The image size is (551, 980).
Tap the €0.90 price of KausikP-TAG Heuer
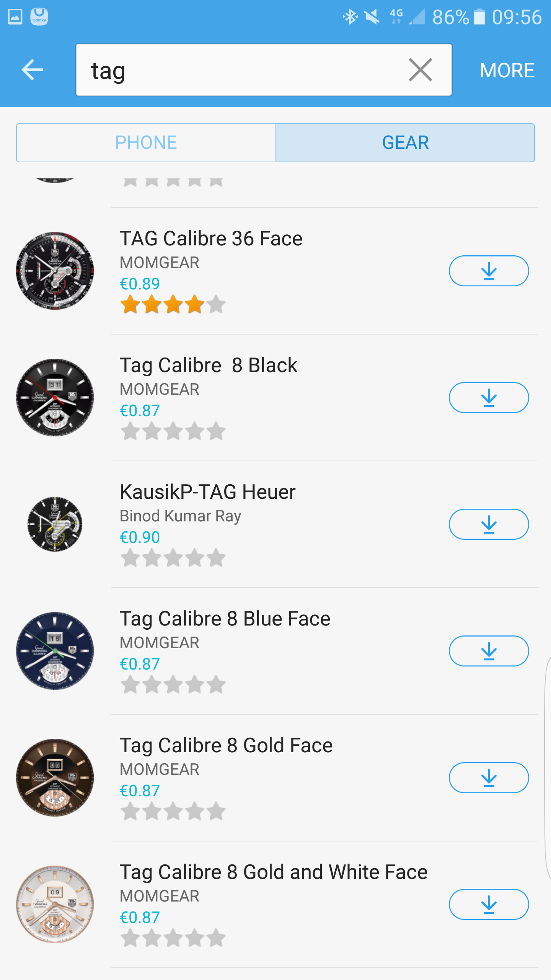coord(140,537)
